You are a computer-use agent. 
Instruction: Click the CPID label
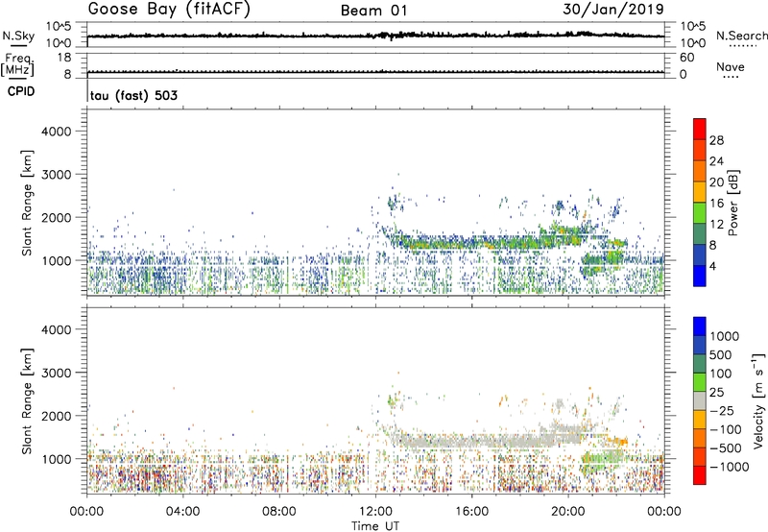tap(21, 91)
